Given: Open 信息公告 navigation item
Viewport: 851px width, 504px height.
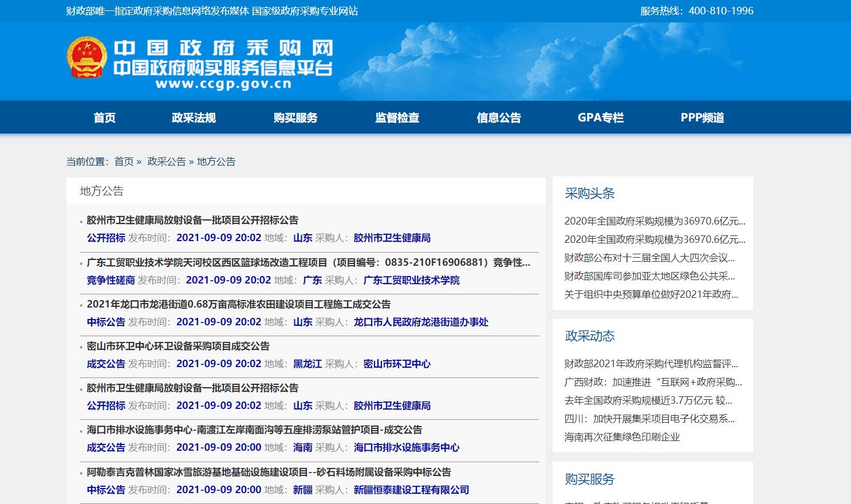Looking at the screenshot, I should point(499,117).
